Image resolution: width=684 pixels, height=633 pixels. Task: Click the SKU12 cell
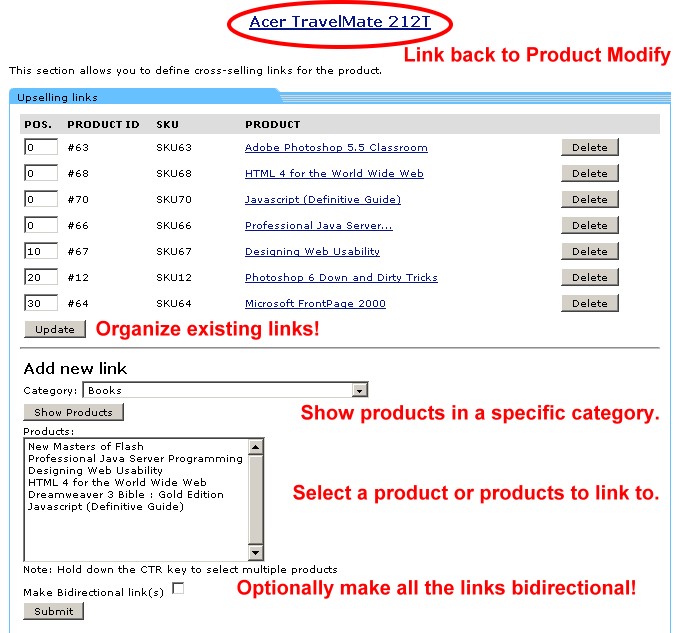coord(174,277)
